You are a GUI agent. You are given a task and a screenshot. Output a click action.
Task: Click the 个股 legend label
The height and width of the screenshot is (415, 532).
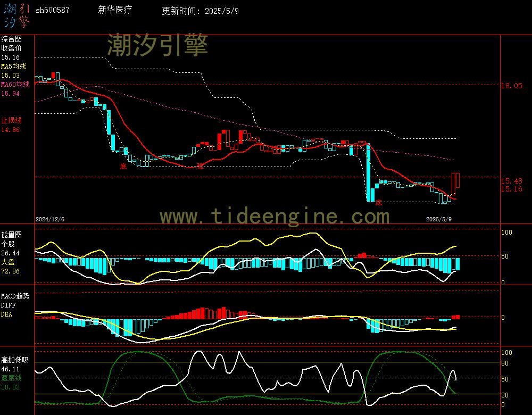pyautogui.click(x=8, y=244)
